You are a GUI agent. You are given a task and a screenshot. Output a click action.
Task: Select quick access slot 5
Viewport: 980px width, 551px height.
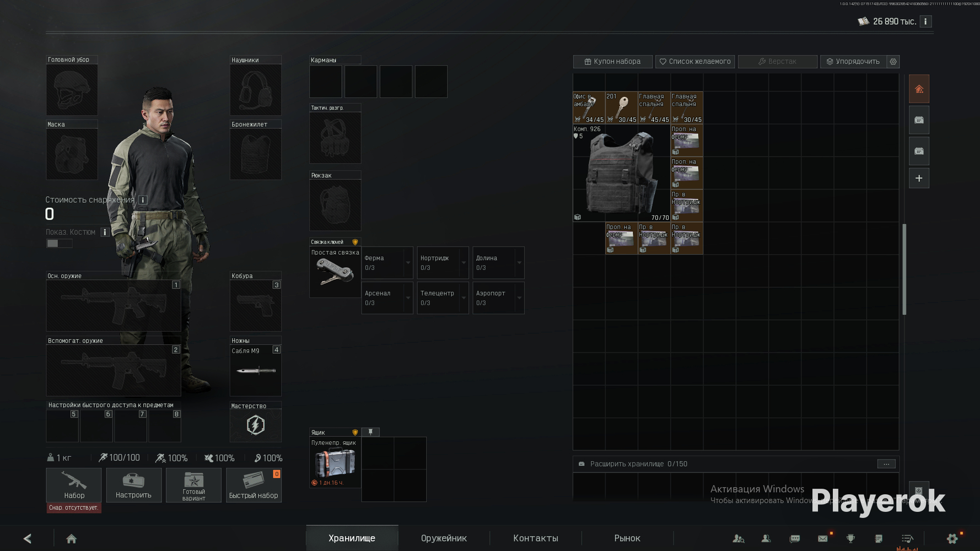62,426
